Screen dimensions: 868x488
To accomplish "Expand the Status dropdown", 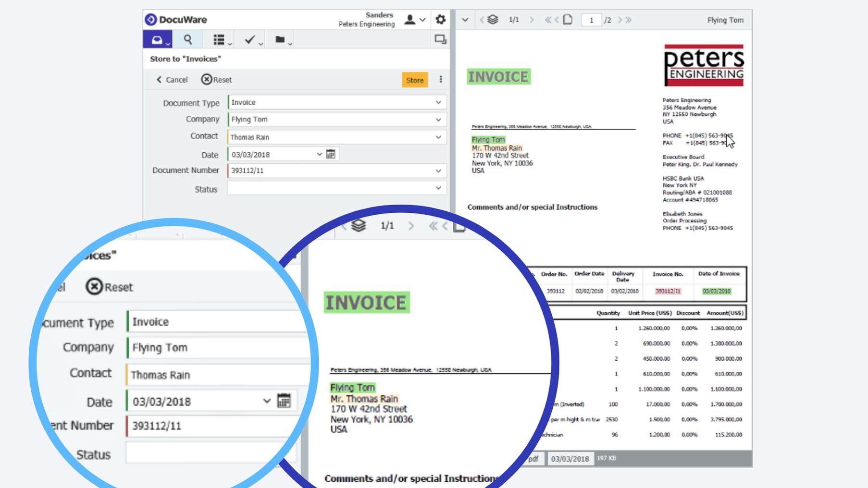I will pos(438,188).
